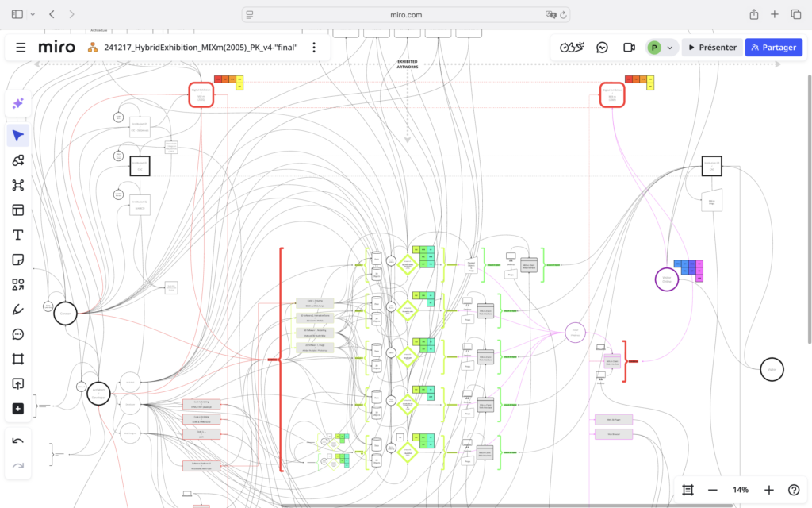Click the miro.com address bar

point(406,14)
